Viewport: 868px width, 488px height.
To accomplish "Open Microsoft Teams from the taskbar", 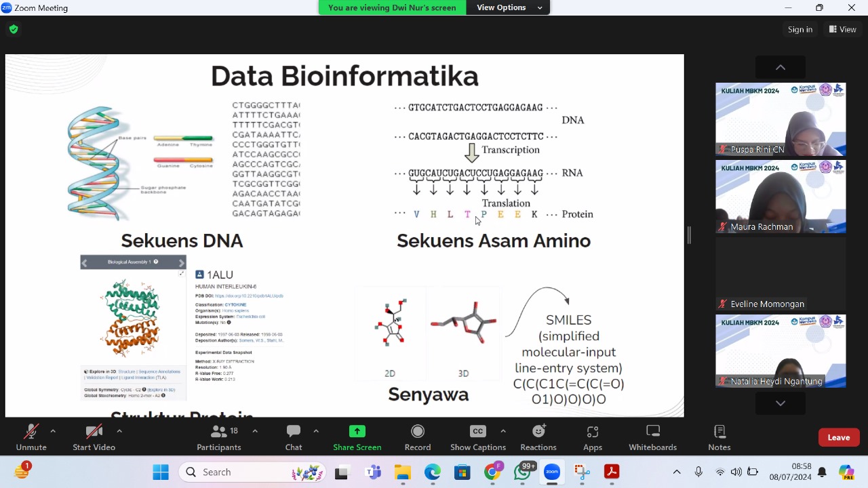I will [372, 472].
